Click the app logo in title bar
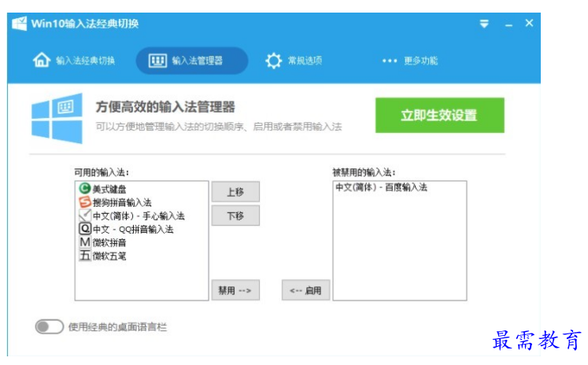Screen dimensions: 588x365 coord(20,24)
